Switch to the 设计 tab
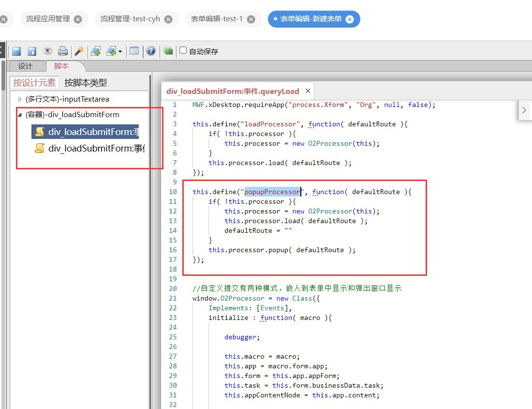The width and height of the screenshot is (532, 409). (25, 66)
